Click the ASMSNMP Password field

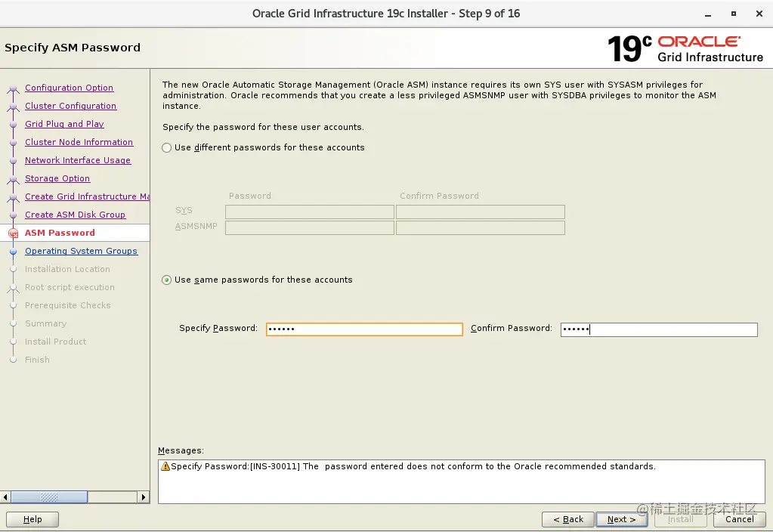point(310,227)
